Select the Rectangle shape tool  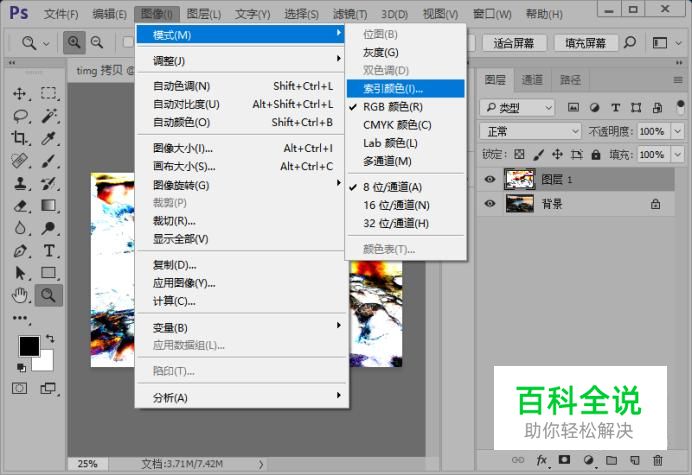point(49,273)
